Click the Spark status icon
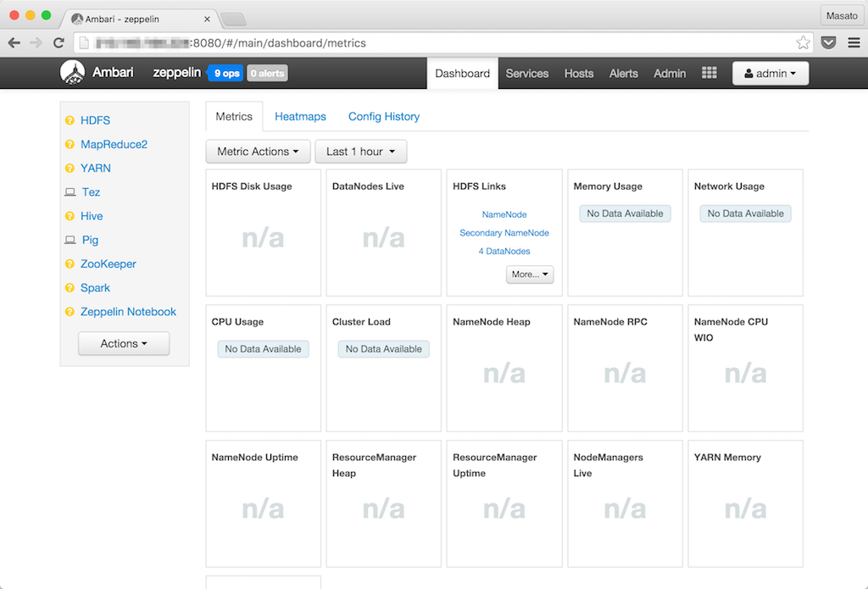Screen dimensions: 868x589 click(70, 288)
